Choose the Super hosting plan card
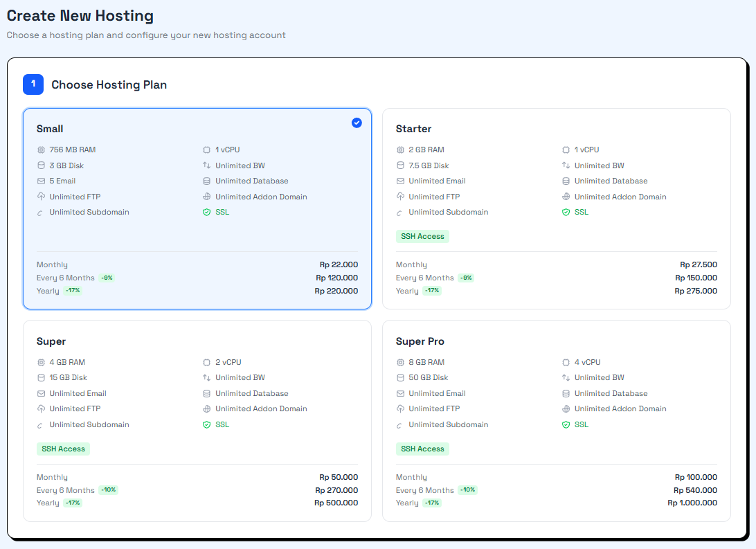The width and height of the screenshot is (756, 549). (x=197, y=421)
